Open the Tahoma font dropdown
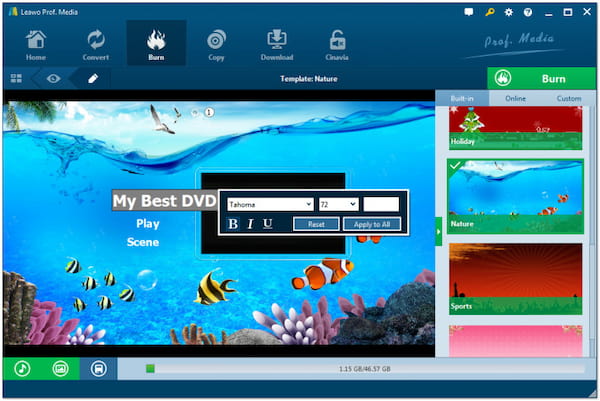 tap(270, 204)
